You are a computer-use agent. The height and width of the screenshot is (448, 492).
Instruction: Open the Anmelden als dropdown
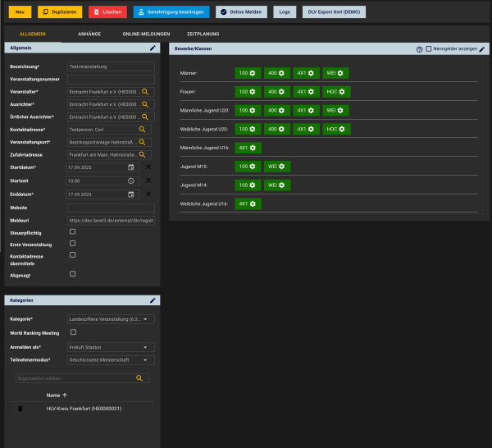point(111,347)
